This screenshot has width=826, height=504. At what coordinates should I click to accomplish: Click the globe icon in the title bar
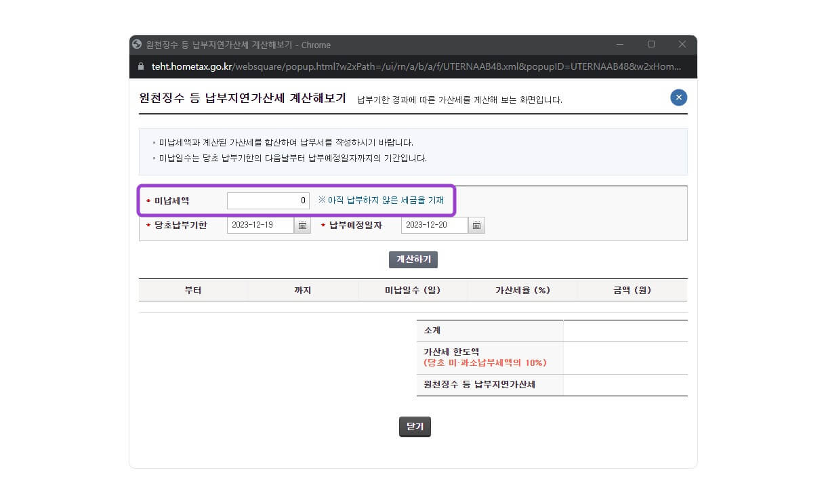(x=138, y=45)
